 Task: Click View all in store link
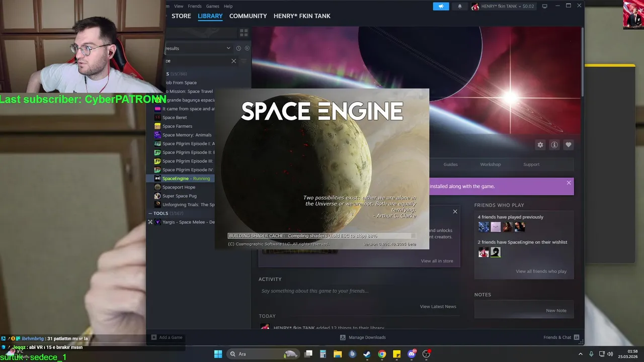(437, 261)
